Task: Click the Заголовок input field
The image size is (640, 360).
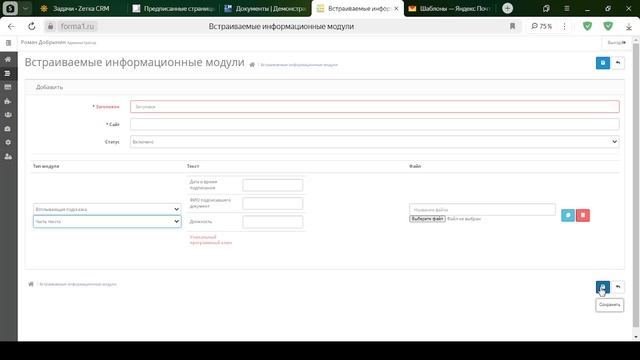Action: (375, 107)
